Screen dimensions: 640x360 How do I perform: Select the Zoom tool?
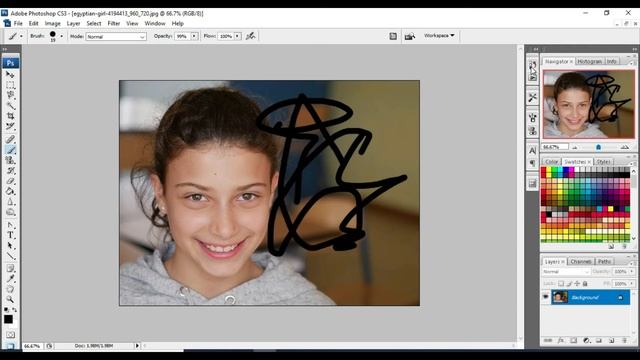point(10,300)
